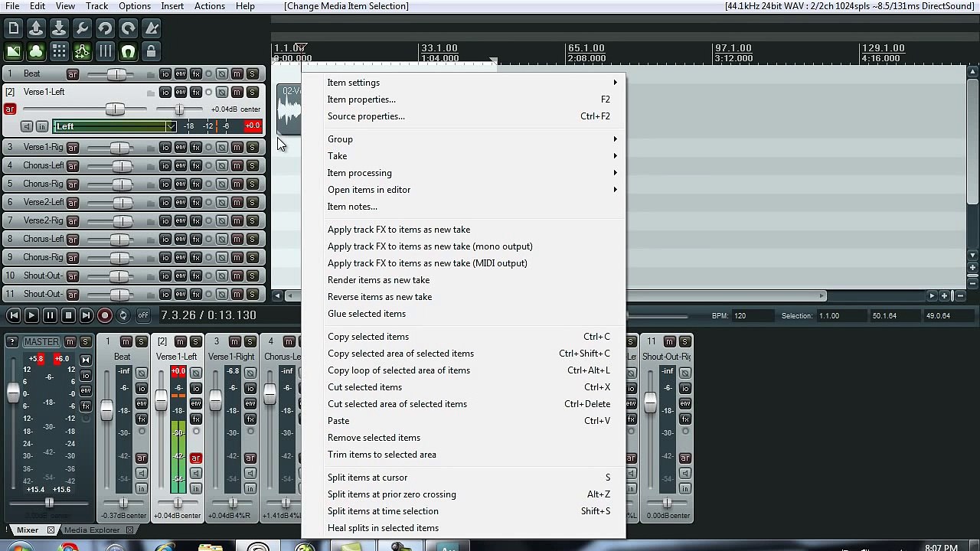Click the in button on Verse1-Left track
The height and width of the screenshot is (551, 980).
coord(42,126)
